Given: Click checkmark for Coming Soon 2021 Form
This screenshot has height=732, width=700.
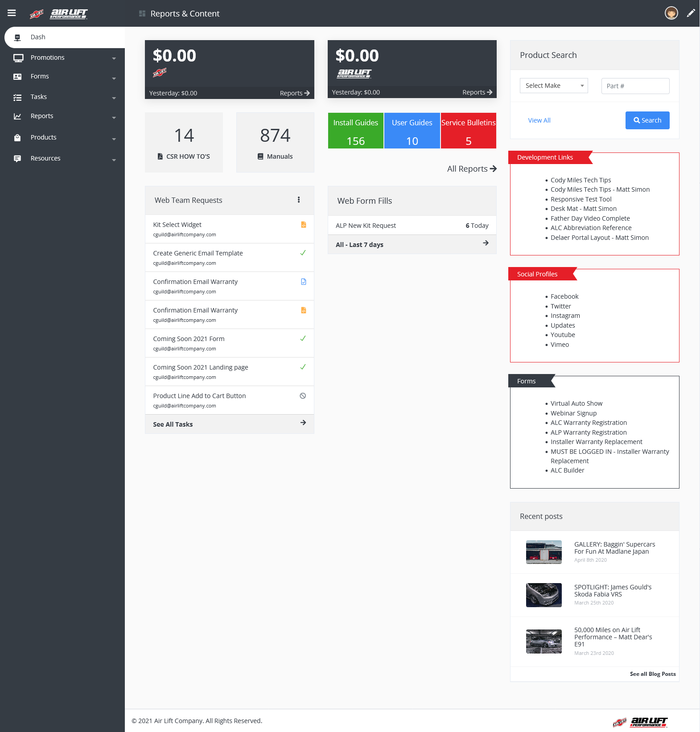Looking at the screenshot, I should coord(303,338).
